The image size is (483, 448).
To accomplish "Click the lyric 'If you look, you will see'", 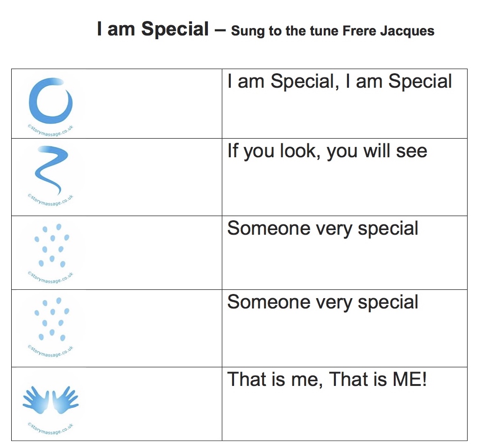I will tap(327, 152).
